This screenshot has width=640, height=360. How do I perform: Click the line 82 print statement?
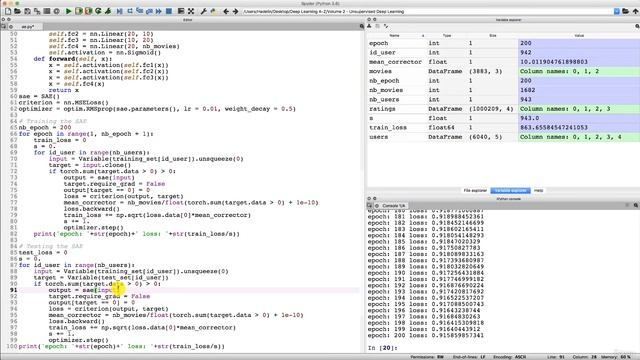(137, 234)
